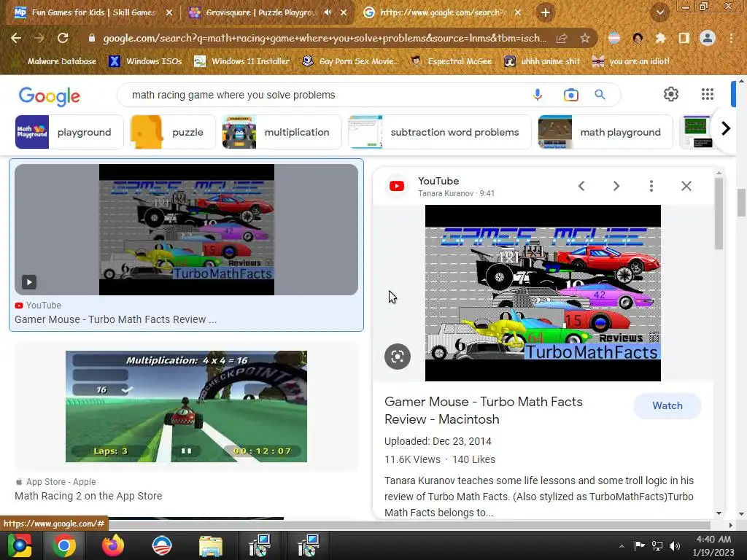Click the play icon on Turbo Math Facts thumbnail
The width and height of the screenshot is (747, 560).
point(29,282)
